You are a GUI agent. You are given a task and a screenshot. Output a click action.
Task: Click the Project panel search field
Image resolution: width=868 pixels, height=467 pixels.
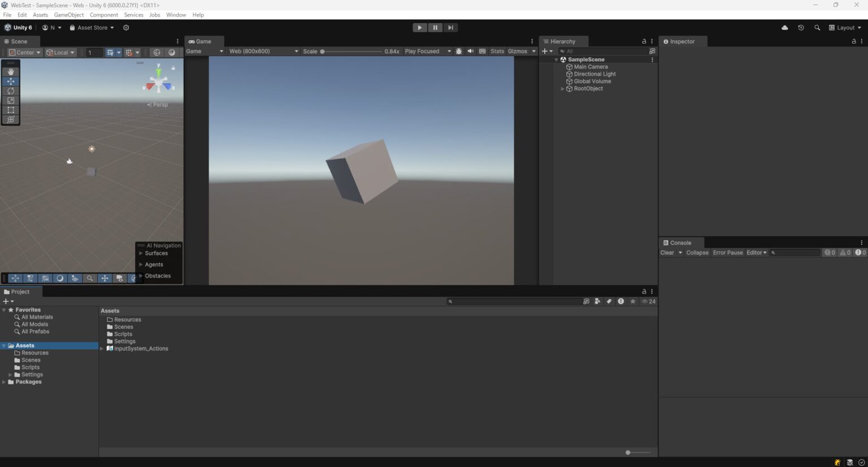515,301
